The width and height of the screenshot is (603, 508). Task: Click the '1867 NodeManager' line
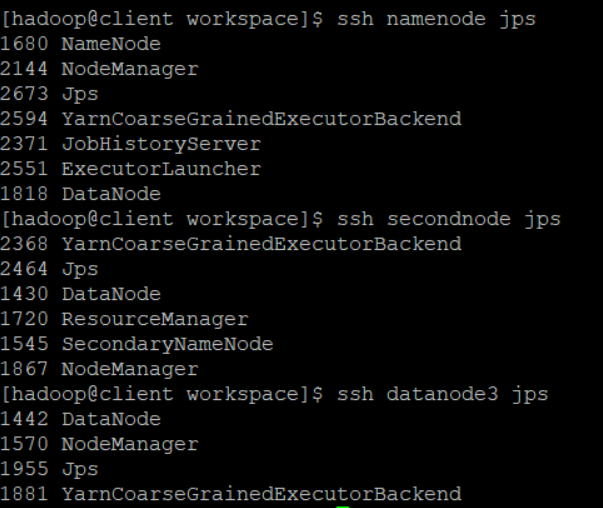pos(99,369)
